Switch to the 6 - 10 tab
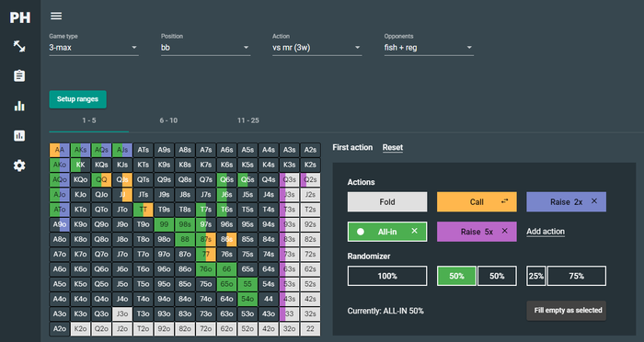 tap(168, 120)
